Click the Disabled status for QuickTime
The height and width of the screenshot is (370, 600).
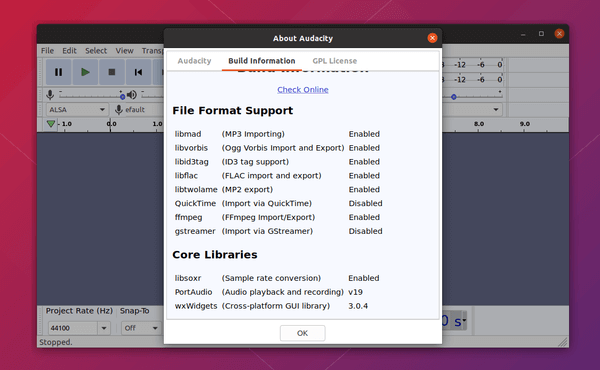coord(365,203)
